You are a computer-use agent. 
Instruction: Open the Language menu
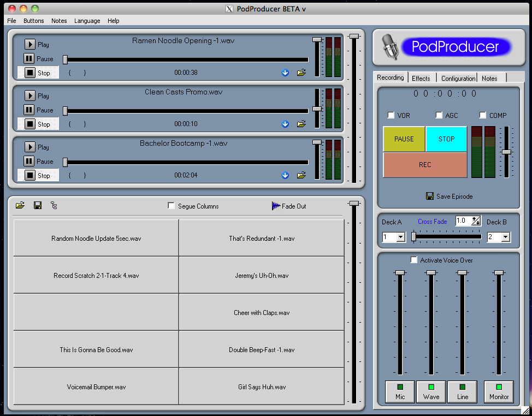87,21
